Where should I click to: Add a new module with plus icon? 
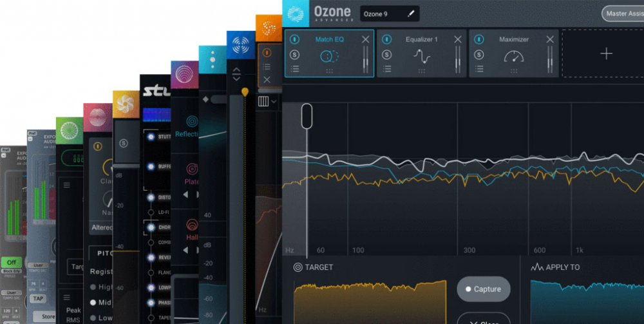click(606, 54)
